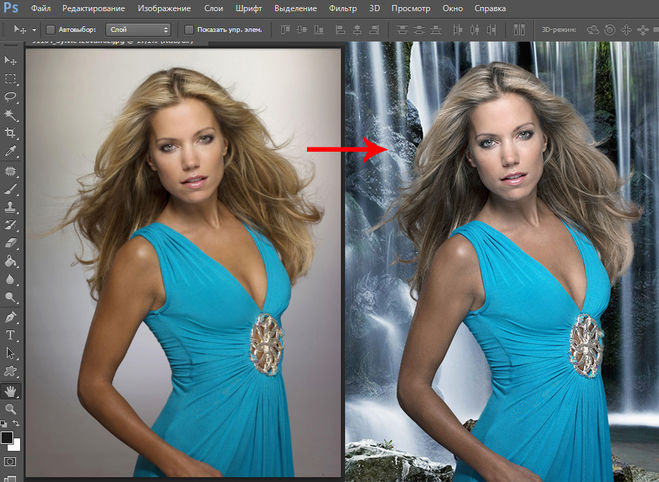Viewport: 659px width, 482px height.
Task: Swap foreground and background colors
Action: tap(16, 424)
